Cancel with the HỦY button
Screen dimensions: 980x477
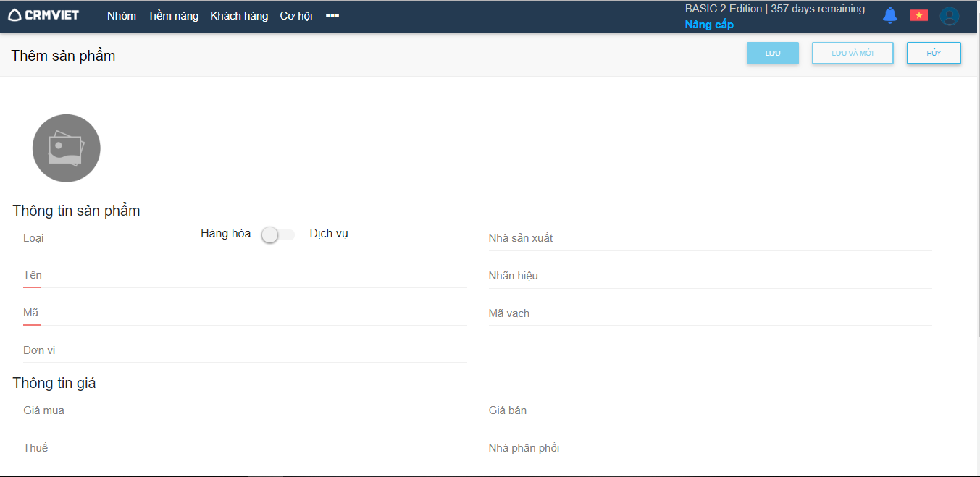tap(934, 54)
